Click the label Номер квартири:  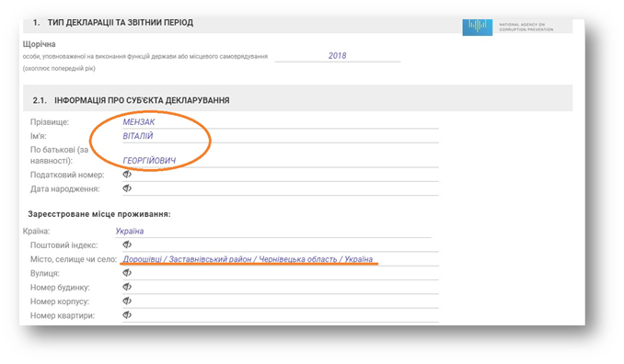point(63,315)
